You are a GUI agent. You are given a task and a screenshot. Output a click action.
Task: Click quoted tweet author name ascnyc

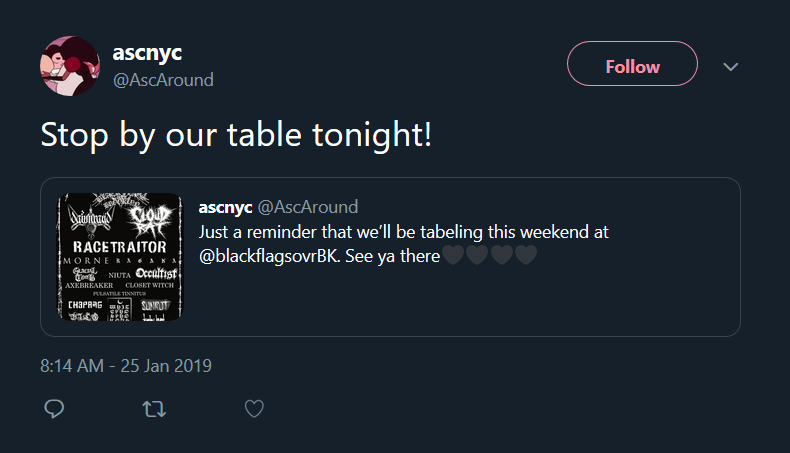tap(226, 207)
